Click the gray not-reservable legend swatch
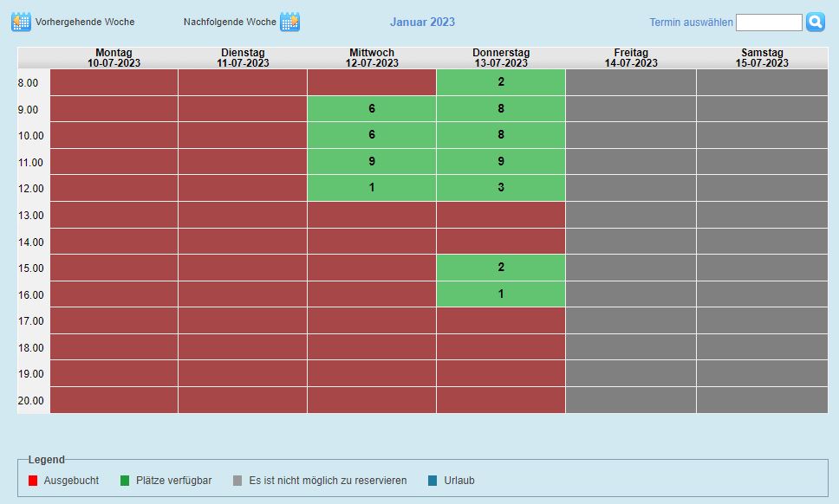 pos(237,481)
